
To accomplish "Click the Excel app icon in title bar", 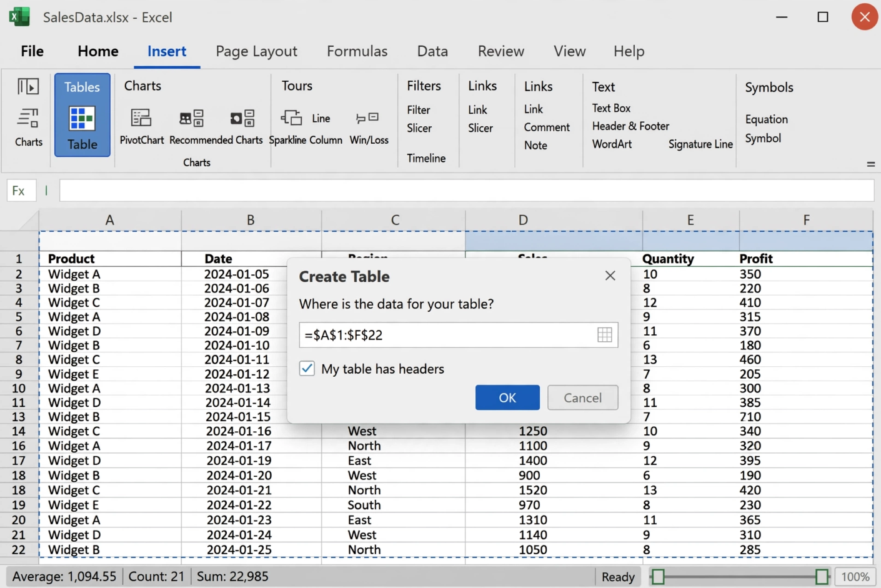I will point(19,17).
